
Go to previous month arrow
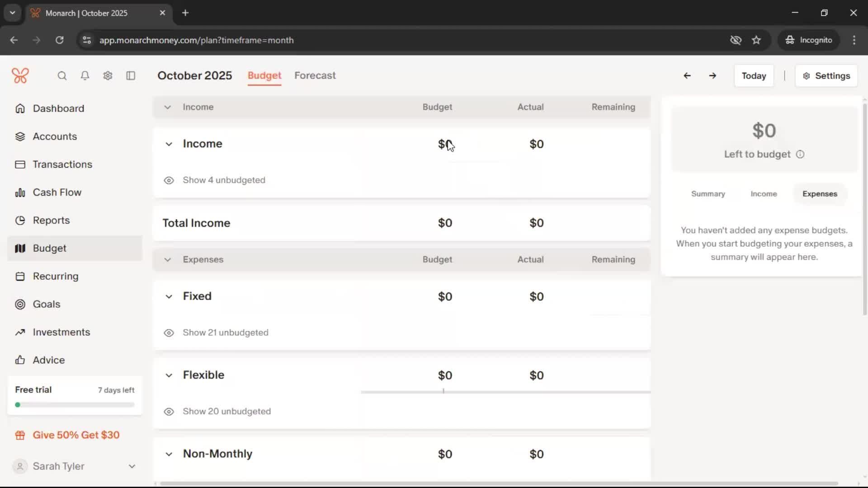point(687,76)
